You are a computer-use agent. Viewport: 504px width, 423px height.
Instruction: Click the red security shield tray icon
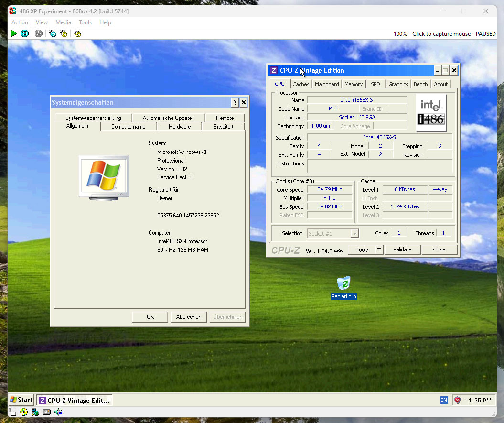(x=457, y=400)
